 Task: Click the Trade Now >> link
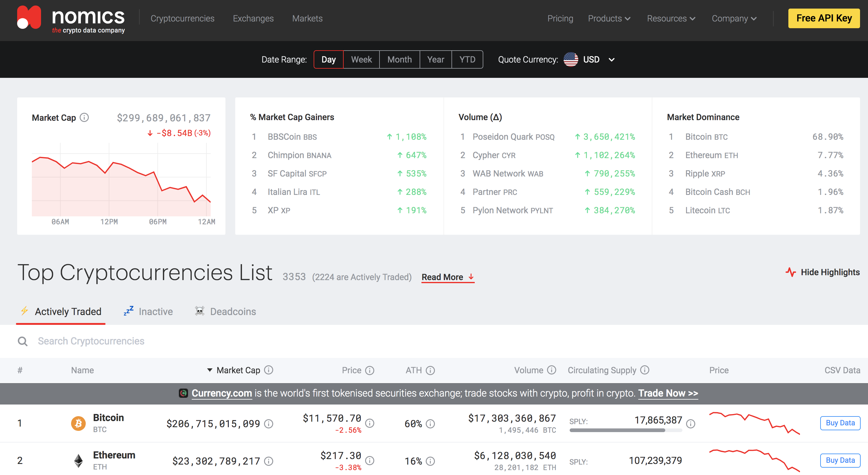click(x=668, y=393)
